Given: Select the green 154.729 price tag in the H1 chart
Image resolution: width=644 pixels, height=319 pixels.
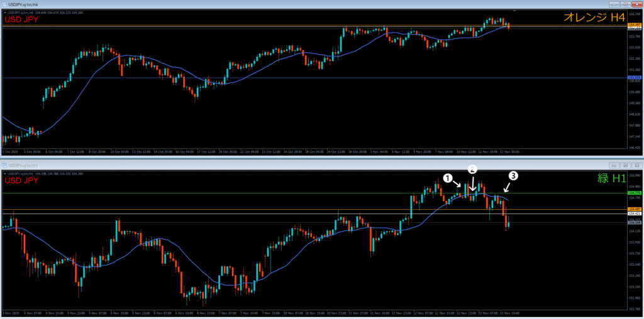Looking at the screenshot, I should pyautogui.click(x=635, y=193).
